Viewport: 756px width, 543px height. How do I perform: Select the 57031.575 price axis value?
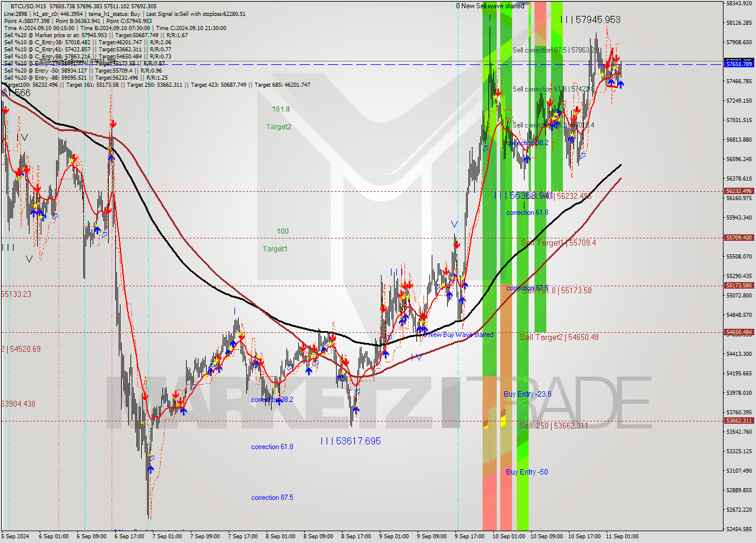[x=740, y=120]
